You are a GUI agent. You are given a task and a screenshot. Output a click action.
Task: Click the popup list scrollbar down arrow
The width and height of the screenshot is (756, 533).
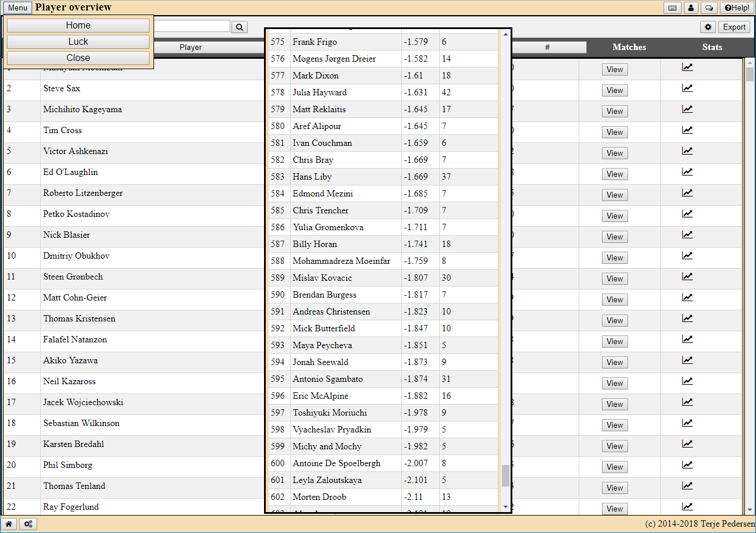505,507
